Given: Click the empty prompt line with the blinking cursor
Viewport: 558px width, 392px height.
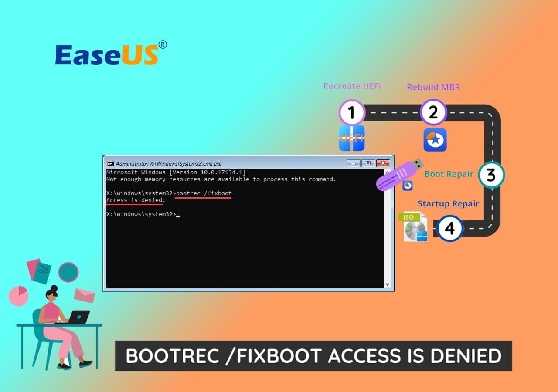Looking at the screenshot, I should coord(143,214).
